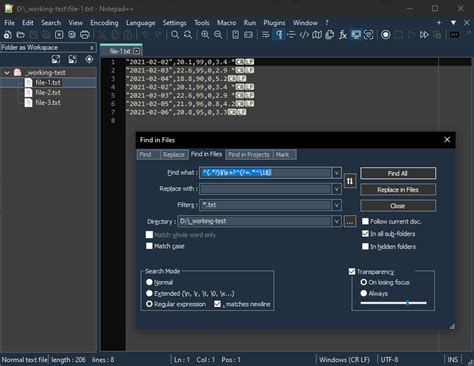This screenshot has height=366, width=474.
Task: Collapse the _working-test folder node
Action: tap(6, 72)
